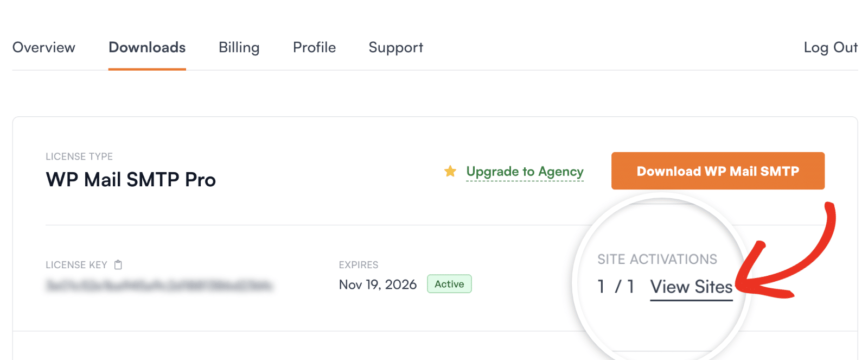
Task: Open the Profile tab
Action: 315,48
